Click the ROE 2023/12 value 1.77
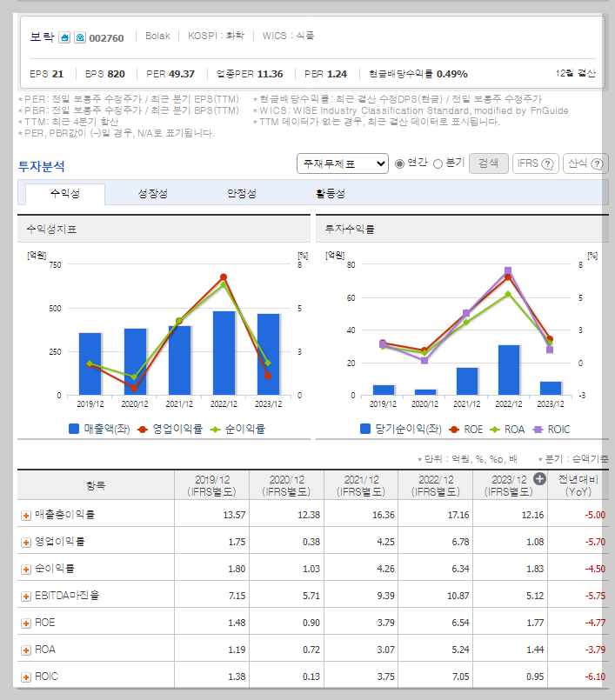615x700 pixels. 535,623
